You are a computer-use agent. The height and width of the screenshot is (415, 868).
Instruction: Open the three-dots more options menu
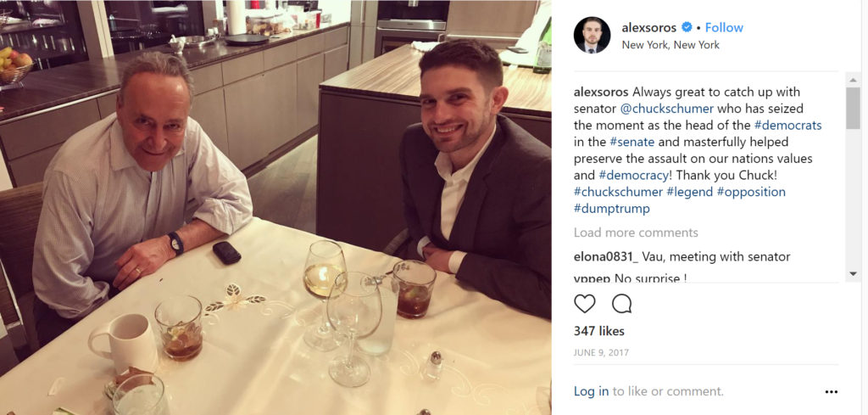point(832,392)
